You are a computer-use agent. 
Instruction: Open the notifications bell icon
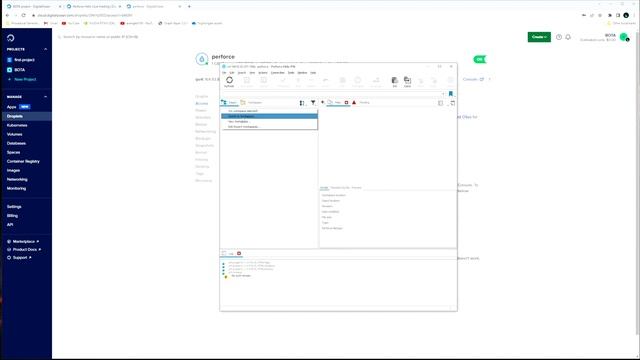pos(568,37)
